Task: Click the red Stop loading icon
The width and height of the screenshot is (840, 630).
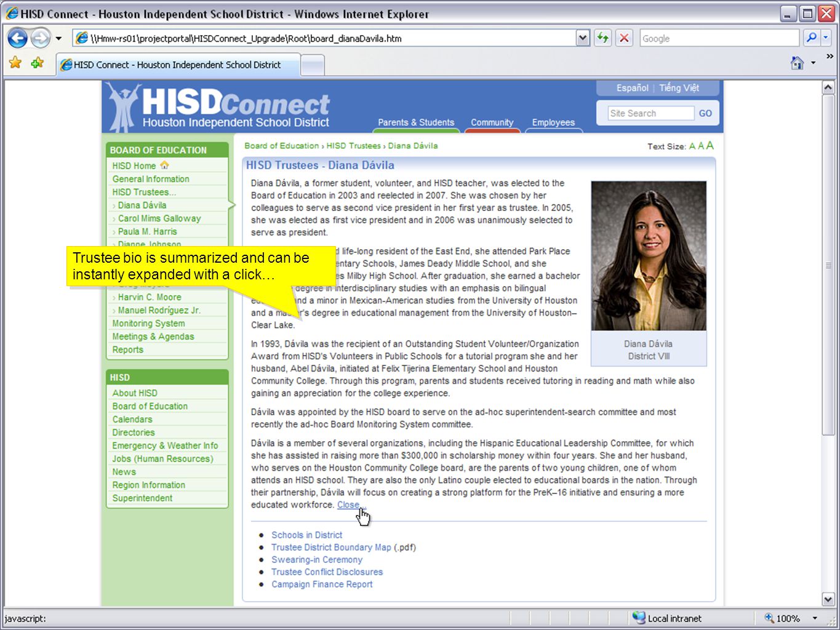Action: coord(624,38)
